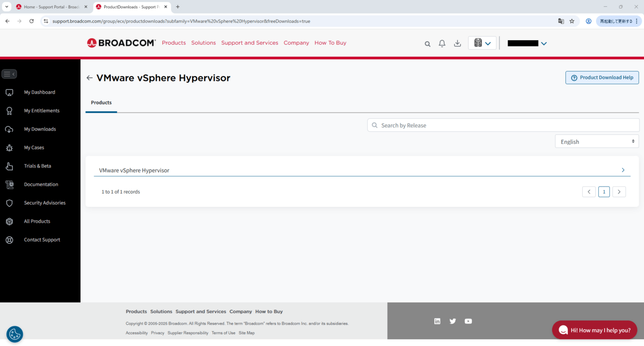Click the All Products cube icon

(x=9, y=221)
